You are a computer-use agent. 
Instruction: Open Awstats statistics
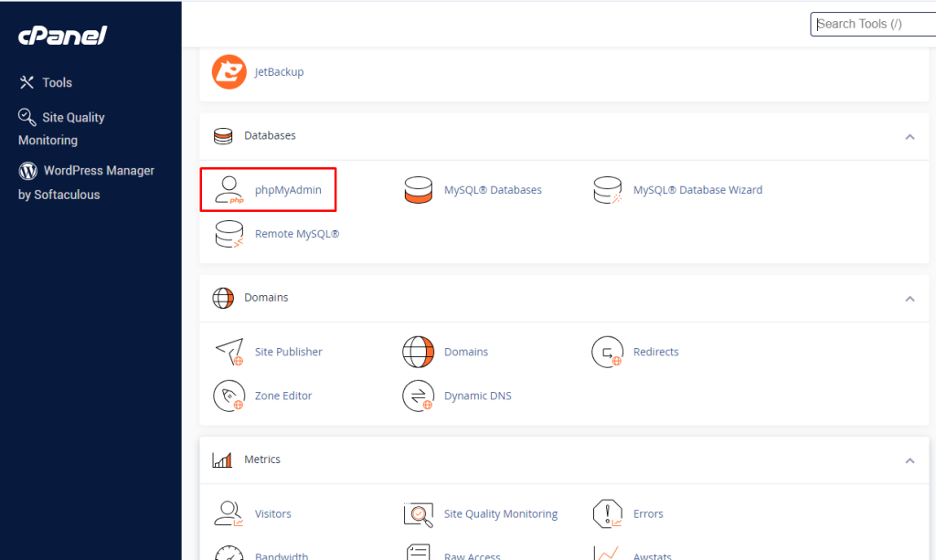click(652, 555)
